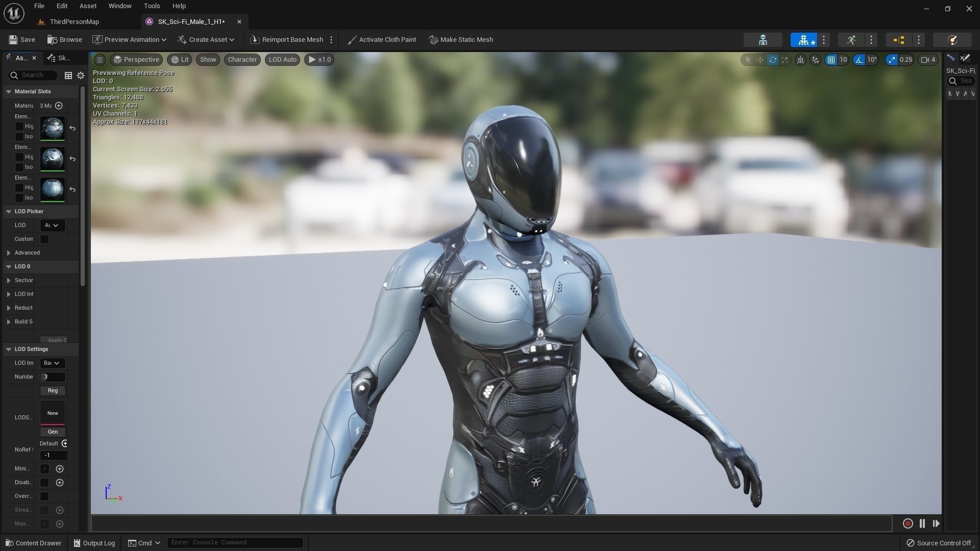
Task: Browse to asset in Content Browser
Action: 64,40
